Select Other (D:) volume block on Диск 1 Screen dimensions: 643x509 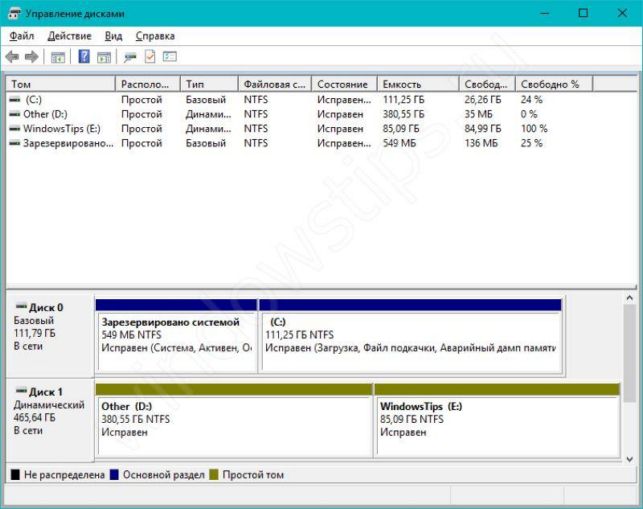pyautogui.click(x=234, y=420)
